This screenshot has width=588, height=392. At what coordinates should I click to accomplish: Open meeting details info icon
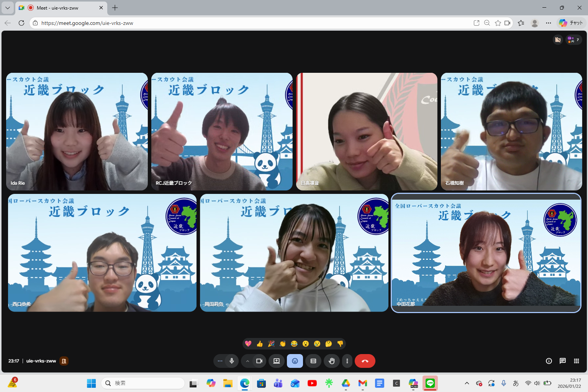tap(549, 361)
